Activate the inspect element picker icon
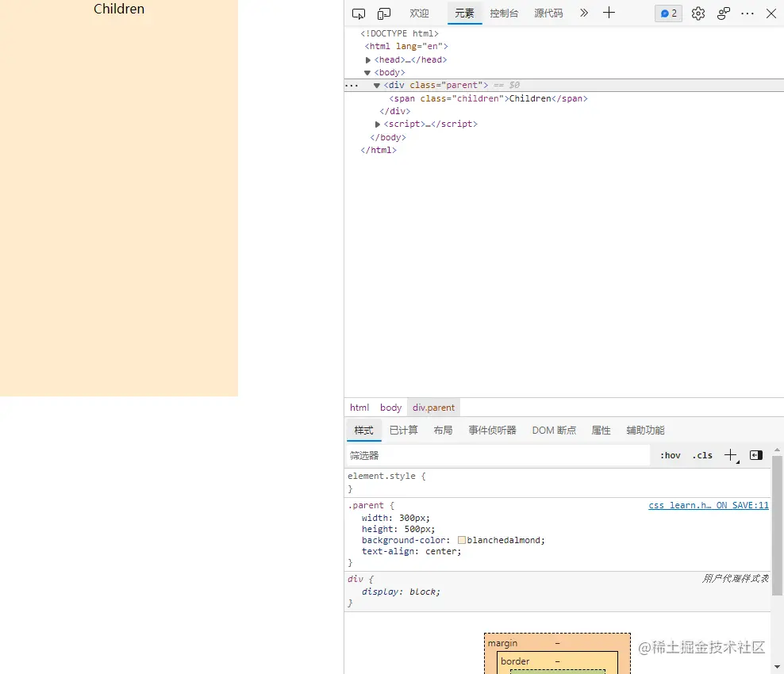This screenshot has width=784, height=674. [359, 13]
